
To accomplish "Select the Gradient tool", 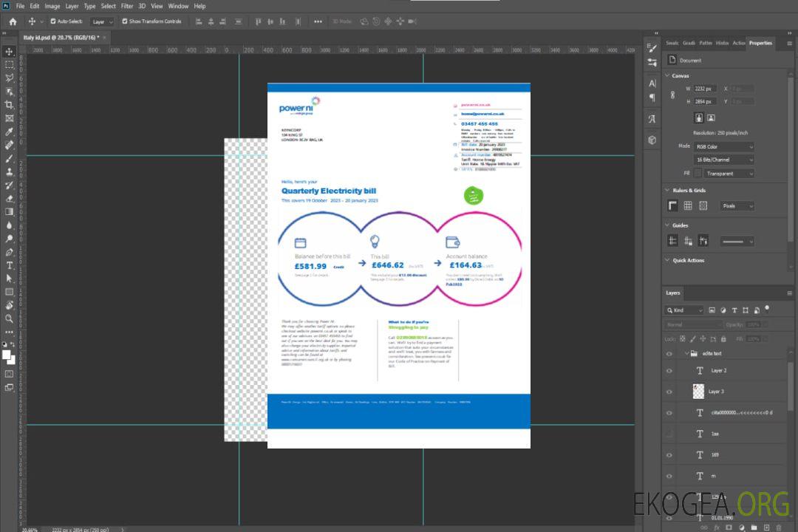I will [x=10, y=212].
